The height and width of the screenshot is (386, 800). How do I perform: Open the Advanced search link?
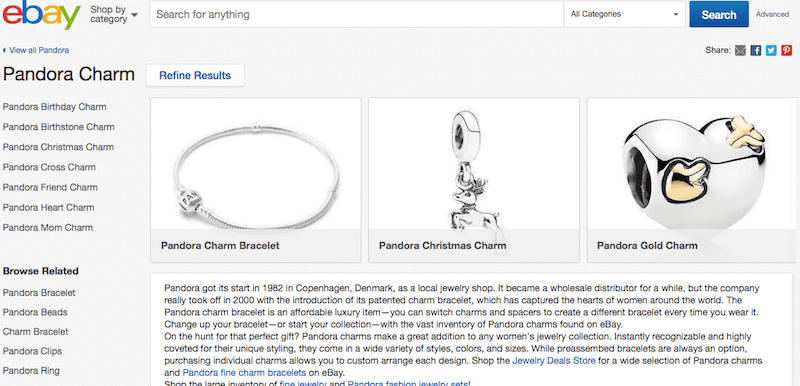[x=772, y=14]
